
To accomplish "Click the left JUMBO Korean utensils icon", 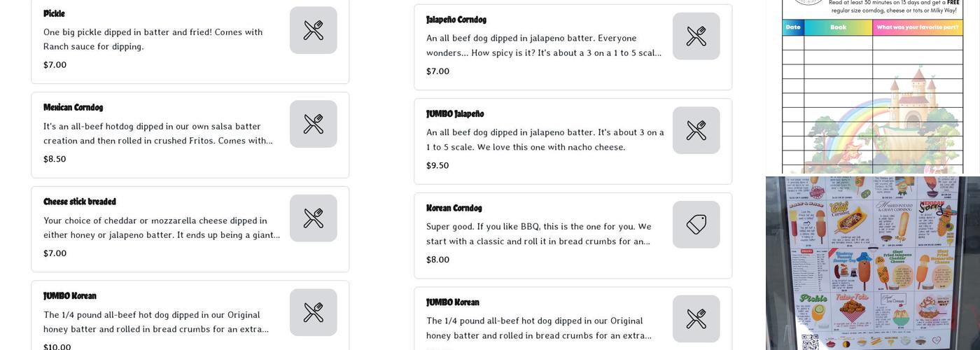I will pyautogui.click(x=313, y=312).
